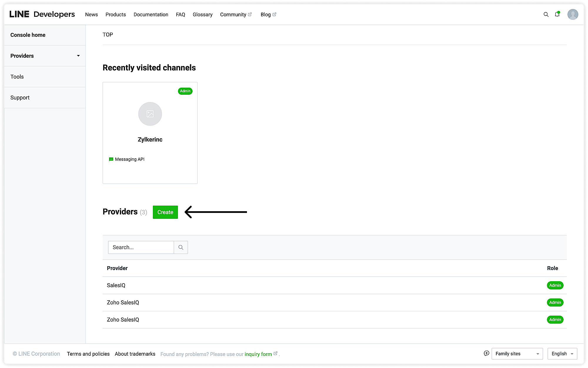Open the notifications bell icon
This screenshot has width=588, height=368.
click(557, 14)
